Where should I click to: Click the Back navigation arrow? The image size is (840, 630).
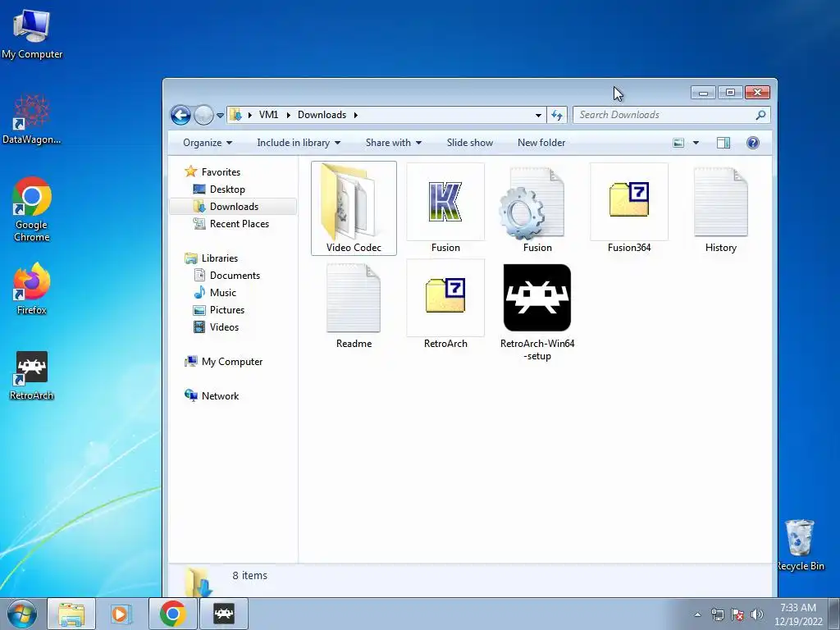180,115
